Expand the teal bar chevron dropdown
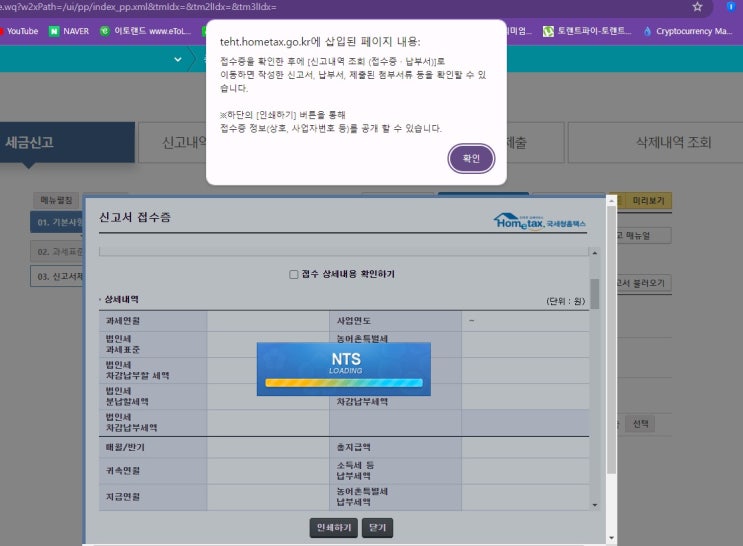 click(178, 59)
